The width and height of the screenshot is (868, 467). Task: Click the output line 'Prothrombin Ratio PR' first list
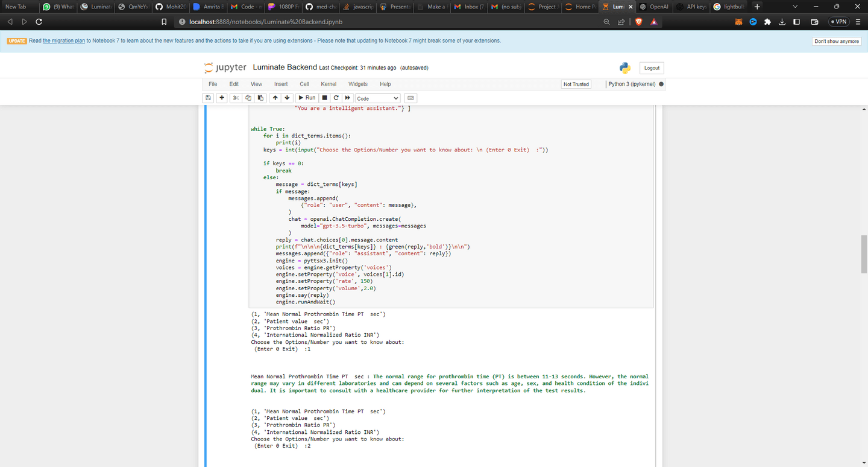[x=293, y=328]
